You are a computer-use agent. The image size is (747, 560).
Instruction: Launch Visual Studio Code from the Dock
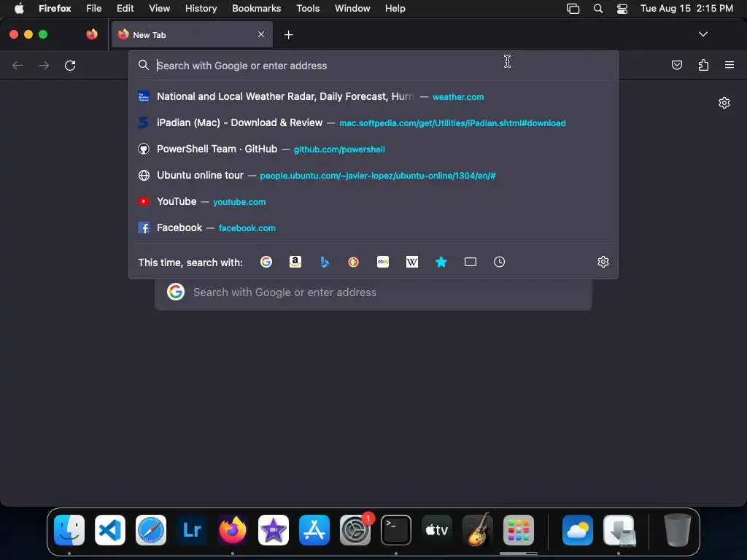click(x=110, y=530)
